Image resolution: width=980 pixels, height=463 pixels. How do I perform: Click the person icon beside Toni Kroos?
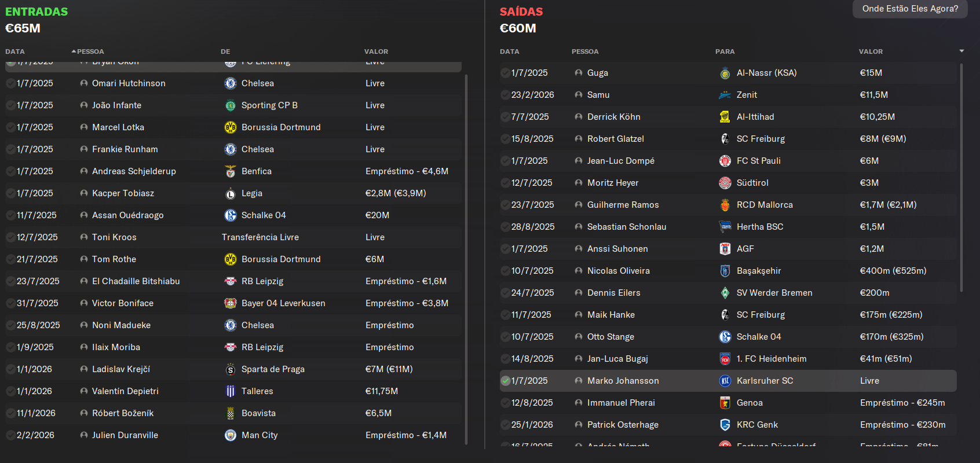84,237
